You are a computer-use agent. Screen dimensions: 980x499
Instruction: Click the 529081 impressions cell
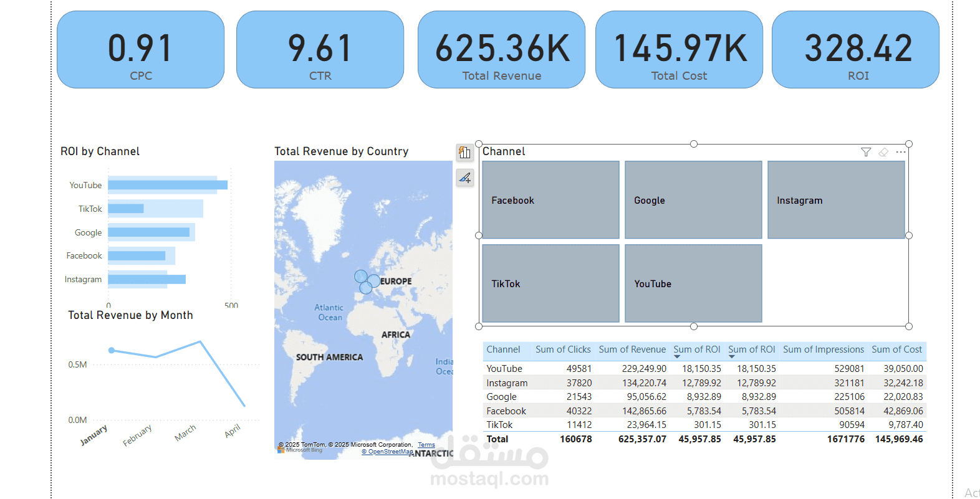click(x=850, y=369)
